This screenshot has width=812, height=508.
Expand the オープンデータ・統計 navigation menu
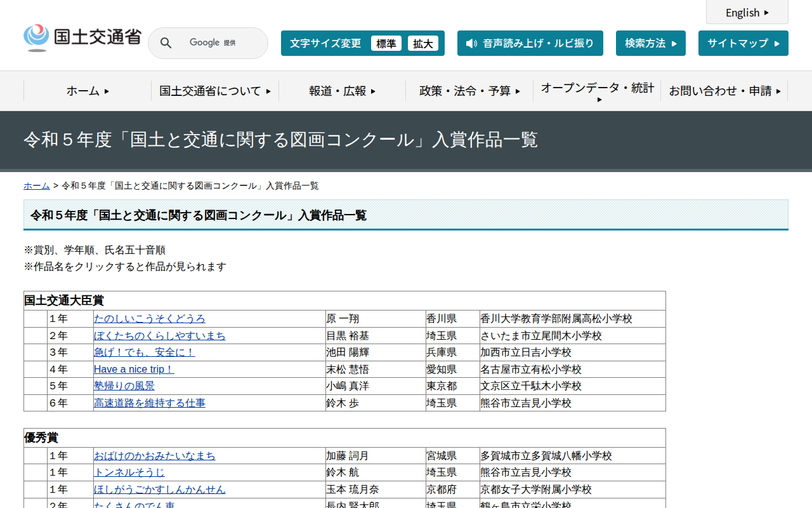[x=596, y=91]
